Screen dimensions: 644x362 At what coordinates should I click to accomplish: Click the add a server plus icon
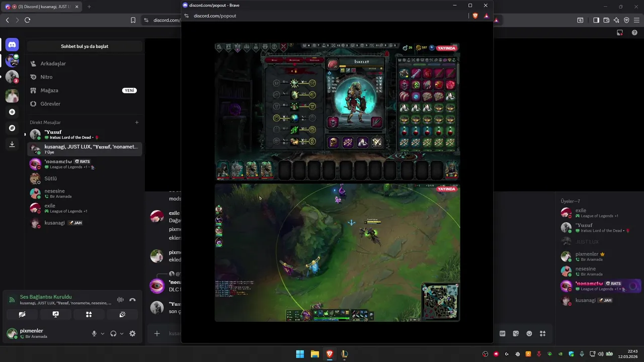12,112
